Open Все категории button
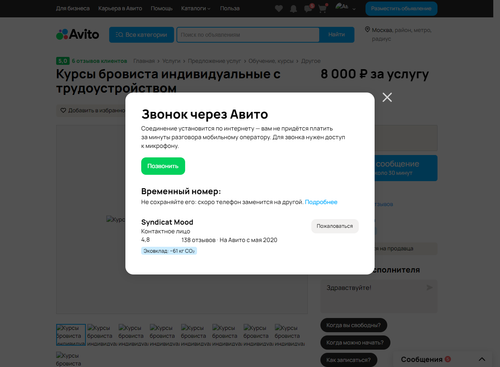Screen dimensions: 500x367 (141, 35)
